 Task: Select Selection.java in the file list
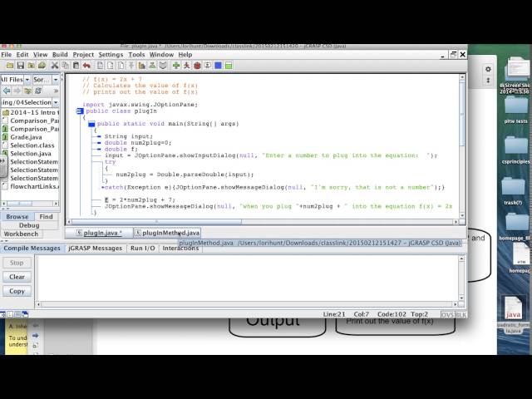tap(31, 153)
